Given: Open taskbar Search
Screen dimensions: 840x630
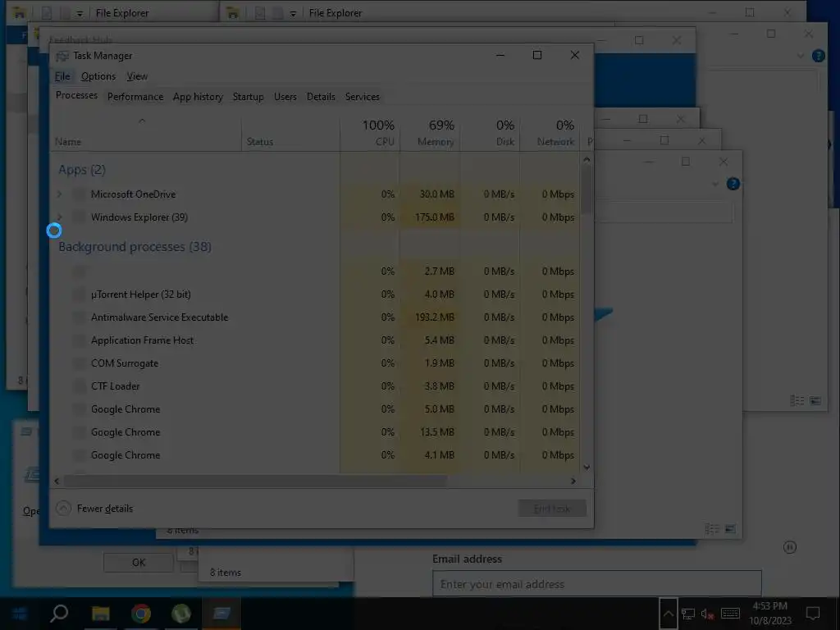Looking at the screenshot, I should pos(59,614).
